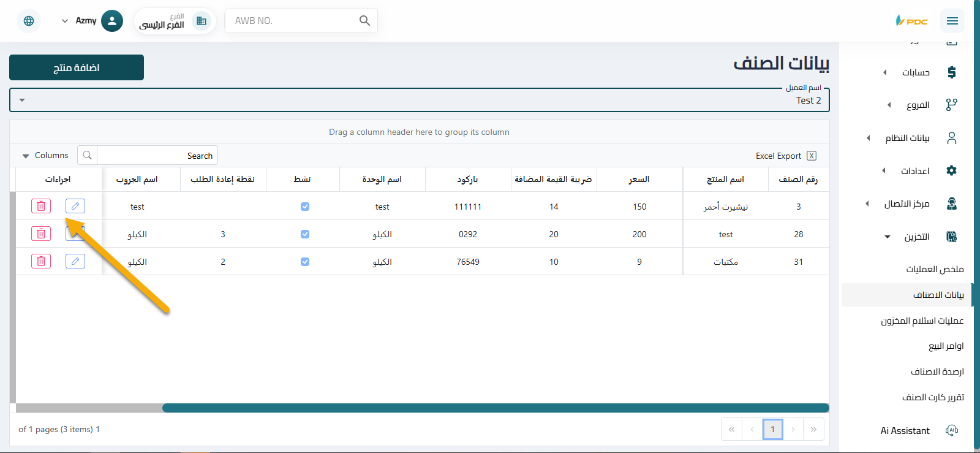Click the grid search magnifier icon
The image size is (980, 453).
pos(87,155)
